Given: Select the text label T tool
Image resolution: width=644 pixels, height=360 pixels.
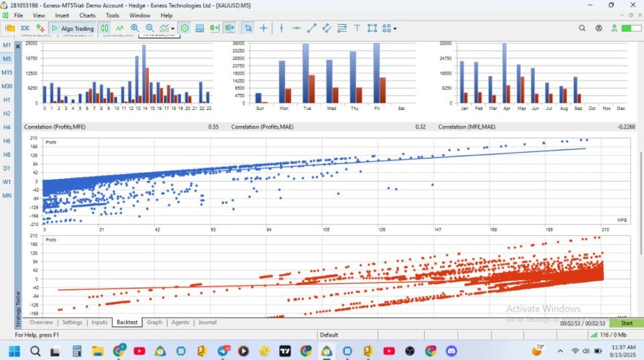Looking at the screenshot, I should point(357,28).
